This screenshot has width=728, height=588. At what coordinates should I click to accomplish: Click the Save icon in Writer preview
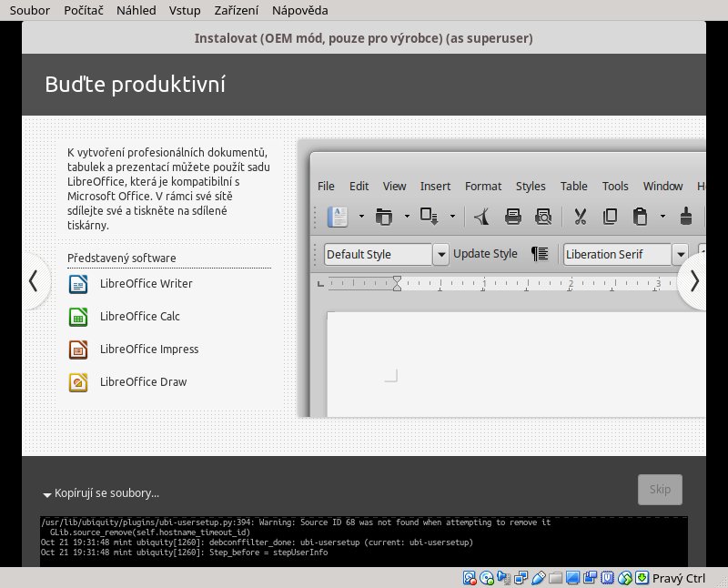(429, 217)
